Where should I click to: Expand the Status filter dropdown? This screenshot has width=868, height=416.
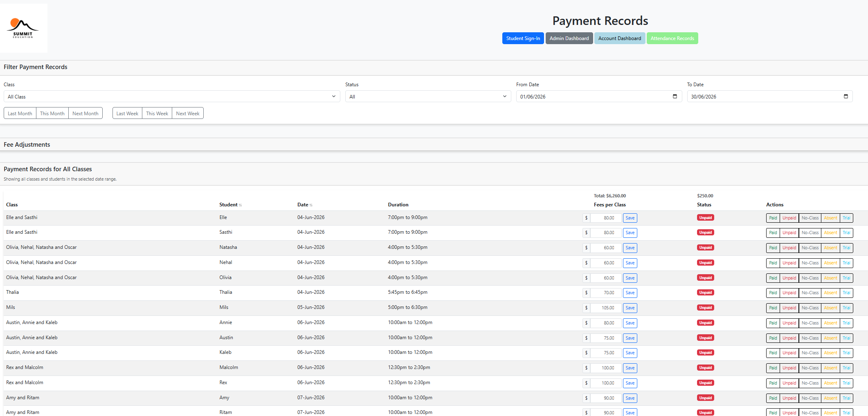click(428, 96)
